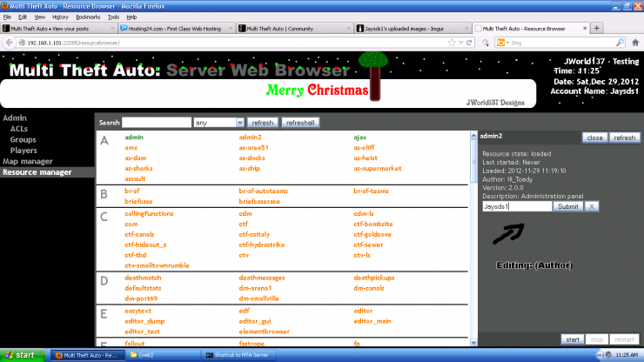Open the briefcaserace resource

point(259,201)
